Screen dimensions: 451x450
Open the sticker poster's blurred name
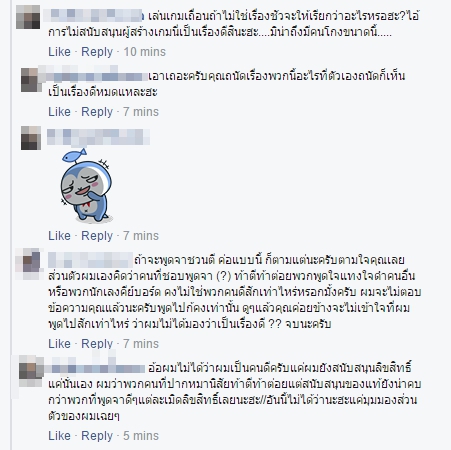pos(98,137)
